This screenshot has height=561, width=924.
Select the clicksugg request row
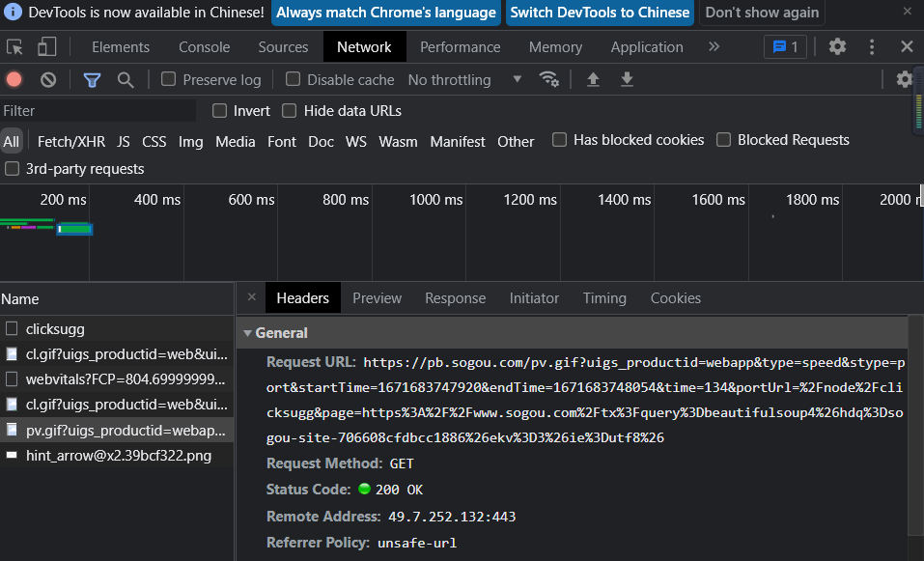[117, 329]
